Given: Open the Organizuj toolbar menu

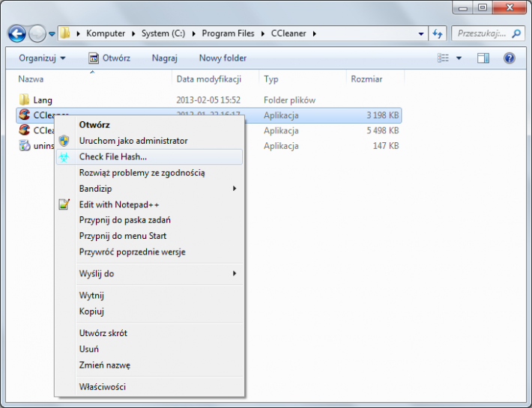Looking at the screenshot, I should (x=42, y=58).
